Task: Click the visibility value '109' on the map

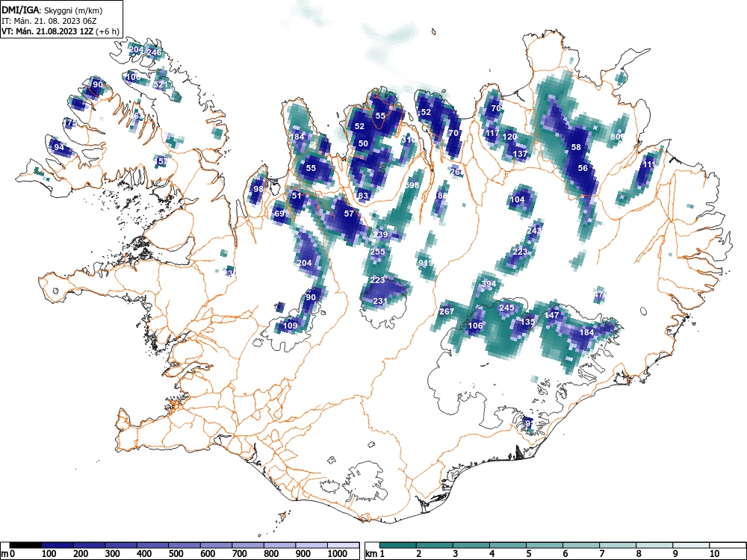Action: point(290,326)
